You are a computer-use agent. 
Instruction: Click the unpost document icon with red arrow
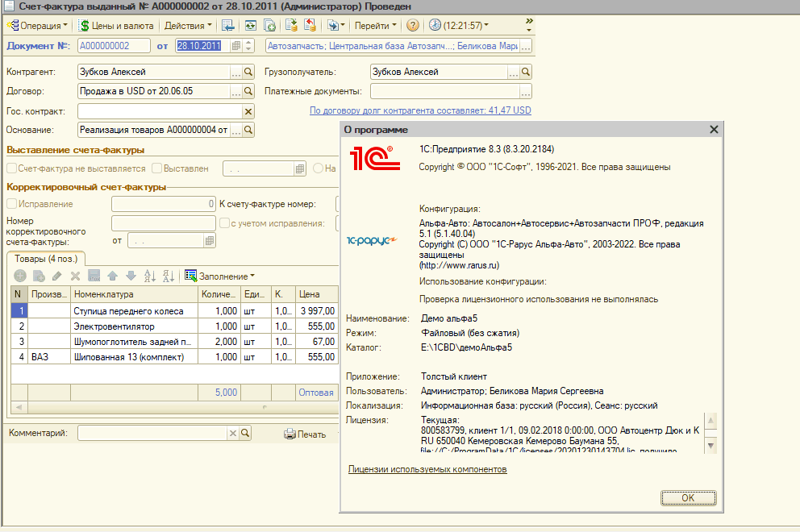click(310, 26)
